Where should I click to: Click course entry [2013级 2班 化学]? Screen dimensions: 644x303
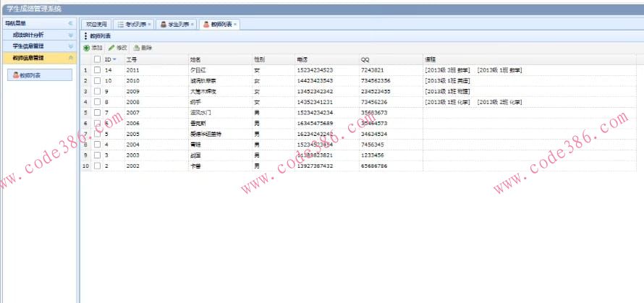tap(500, 102)
